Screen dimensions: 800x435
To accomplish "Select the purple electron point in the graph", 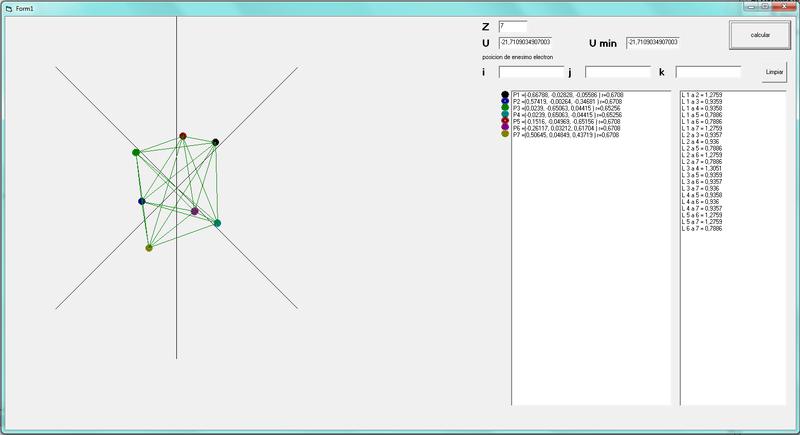I will pos(195,211).
